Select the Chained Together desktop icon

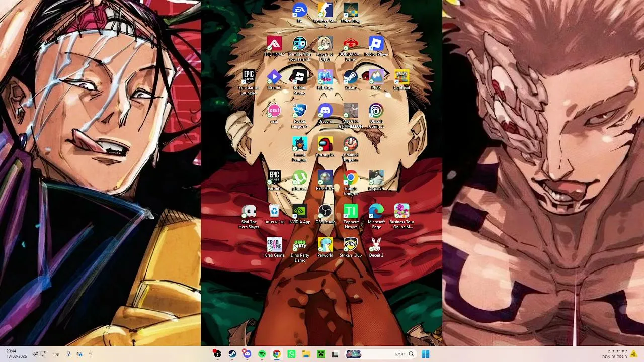351,150
